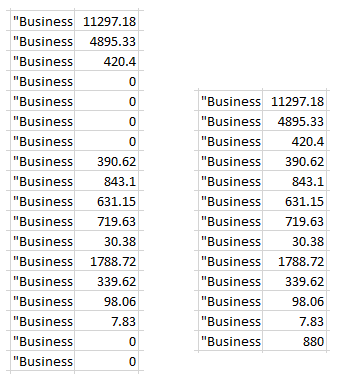This screenshot has height=377, width=363.
Task: Select the right table cell with 1788.72
Action: [x=294, y=261]
